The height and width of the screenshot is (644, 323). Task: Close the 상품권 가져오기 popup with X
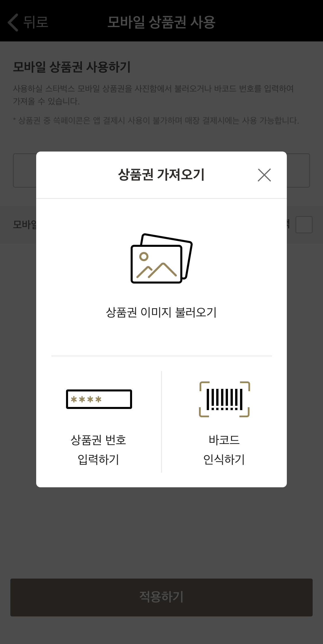[x=264, y=175]
